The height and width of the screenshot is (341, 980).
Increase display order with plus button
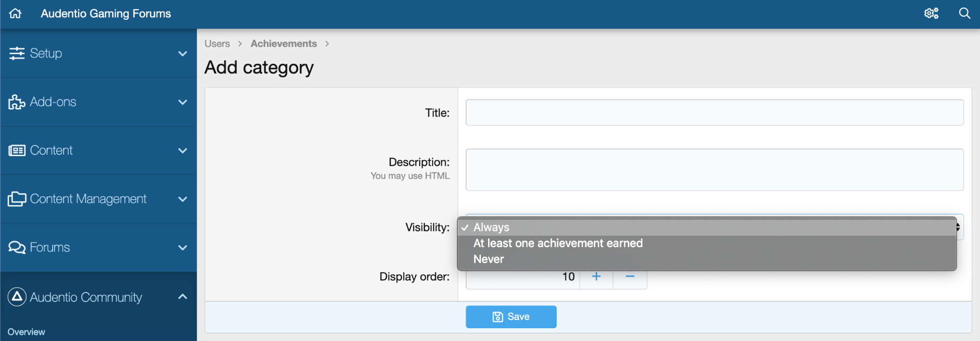(x=596, y=277)
